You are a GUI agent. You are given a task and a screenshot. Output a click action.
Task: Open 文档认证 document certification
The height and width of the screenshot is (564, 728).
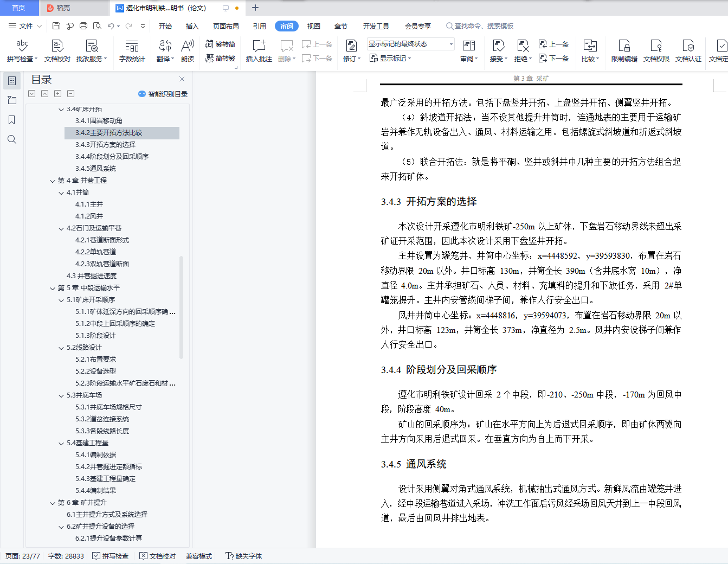tap(688, 51)
